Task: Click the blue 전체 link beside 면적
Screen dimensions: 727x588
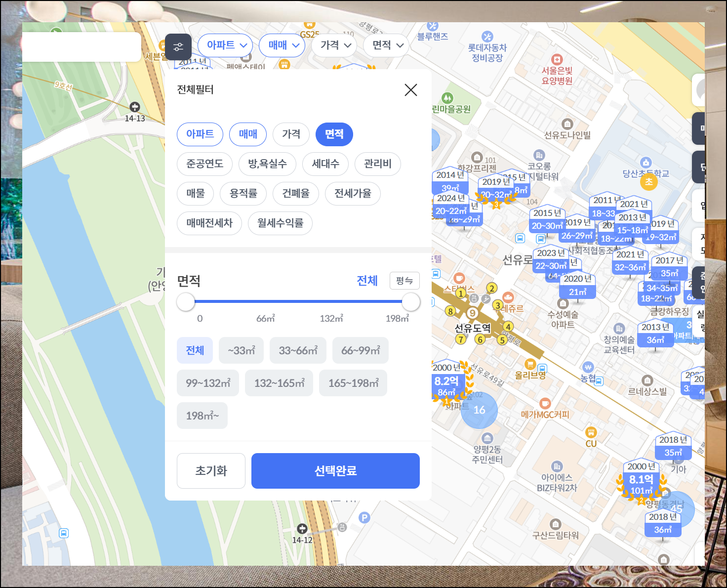Action: coord(367,281)
